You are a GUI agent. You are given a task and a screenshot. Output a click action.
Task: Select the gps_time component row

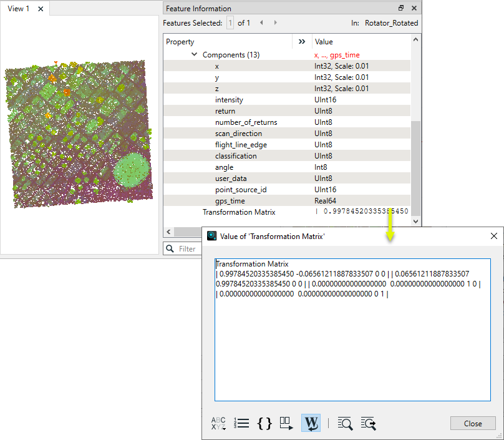(230, 201)
